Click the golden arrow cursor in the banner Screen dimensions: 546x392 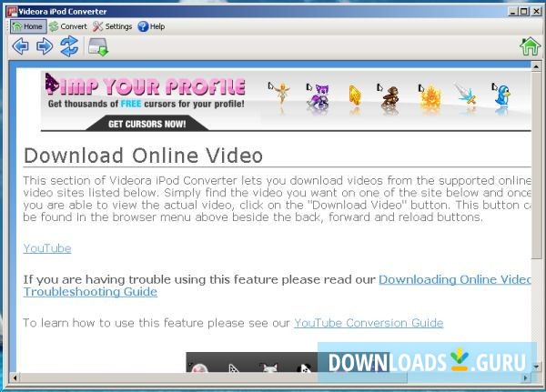(355, 95)
